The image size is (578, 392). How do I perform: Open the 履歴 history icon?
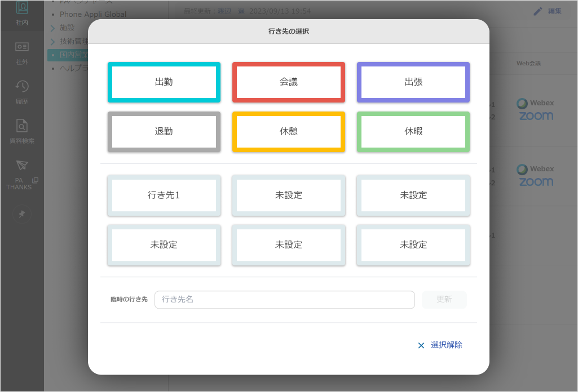point(22,86)
